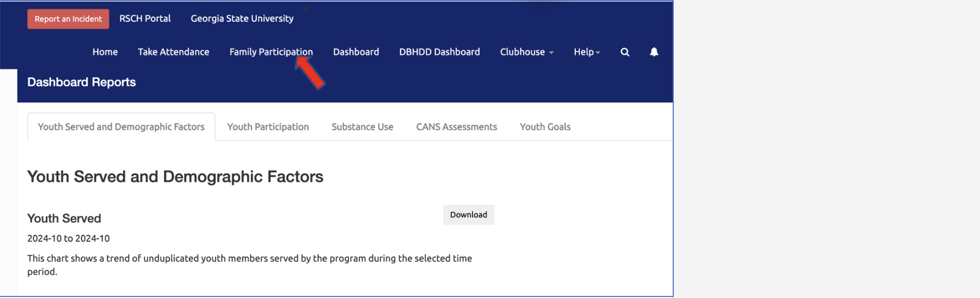This screenshot has height=298, width=980.
Task: Open notifications with the bell icon
Action: point(654,52)
